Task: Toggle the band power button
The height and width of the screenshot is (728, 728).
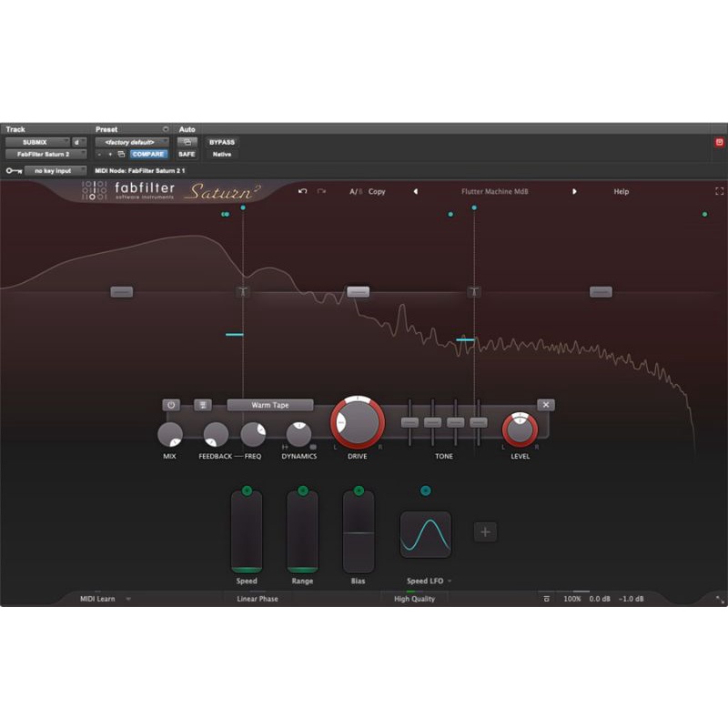Action: [x=171, y=405]
